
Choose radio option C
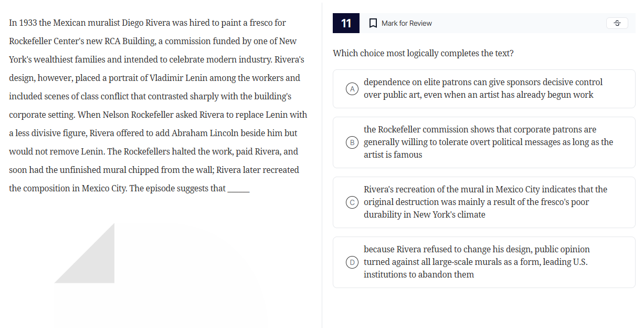pyautogui.click(x=353, y=202)
